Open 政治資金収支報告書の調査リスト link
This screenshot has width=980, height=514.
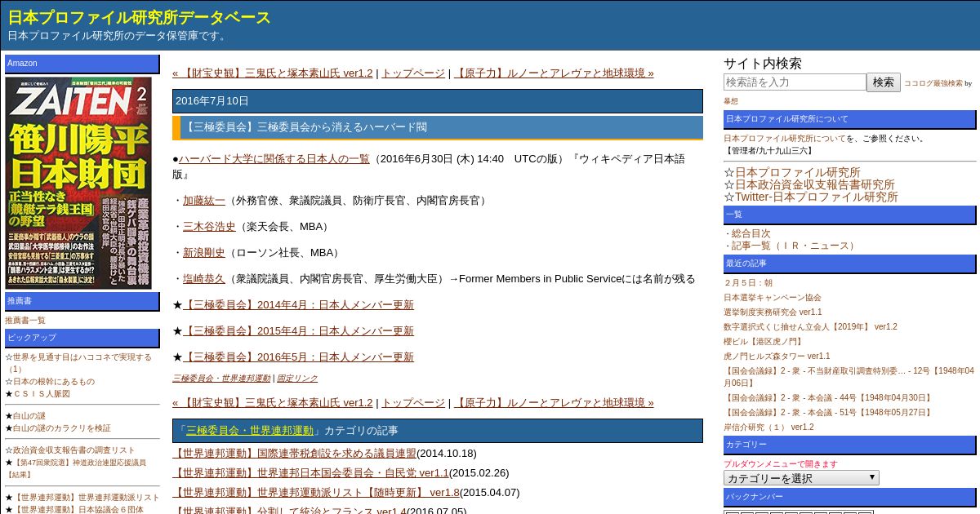point(74,450)
